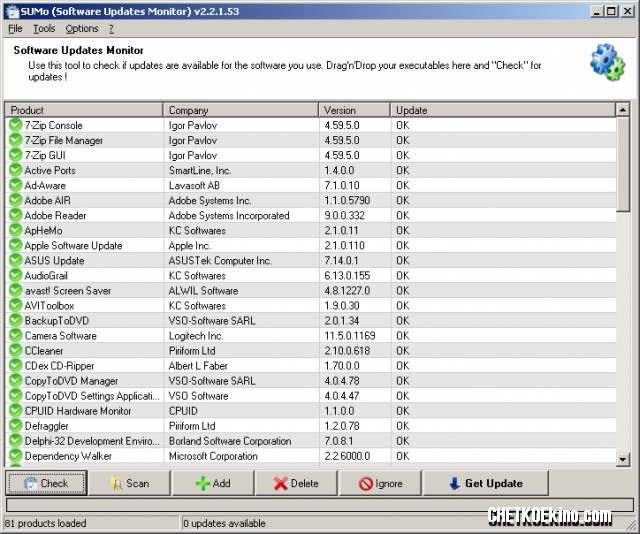Click the check icon next to AVIToolbox
The image size is (640, 534).
pyautogui.click(x=16, y=305)
